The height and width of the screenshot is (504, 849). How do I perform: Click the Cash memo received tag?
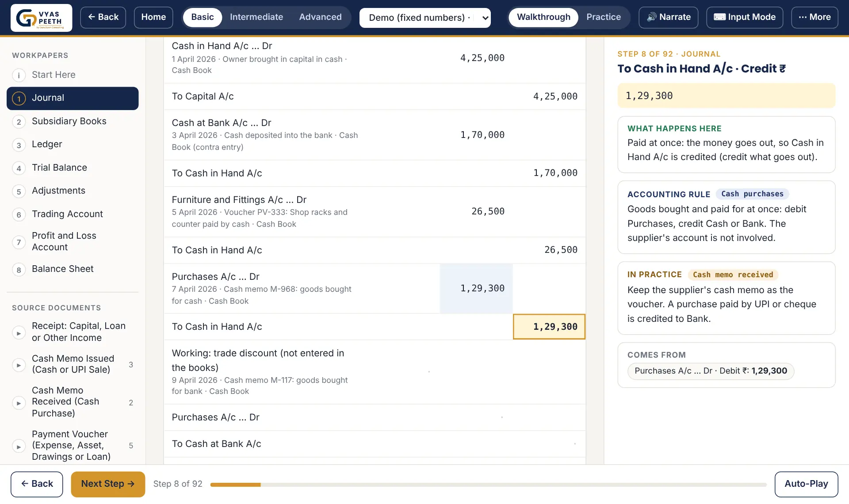coord(733,275)
